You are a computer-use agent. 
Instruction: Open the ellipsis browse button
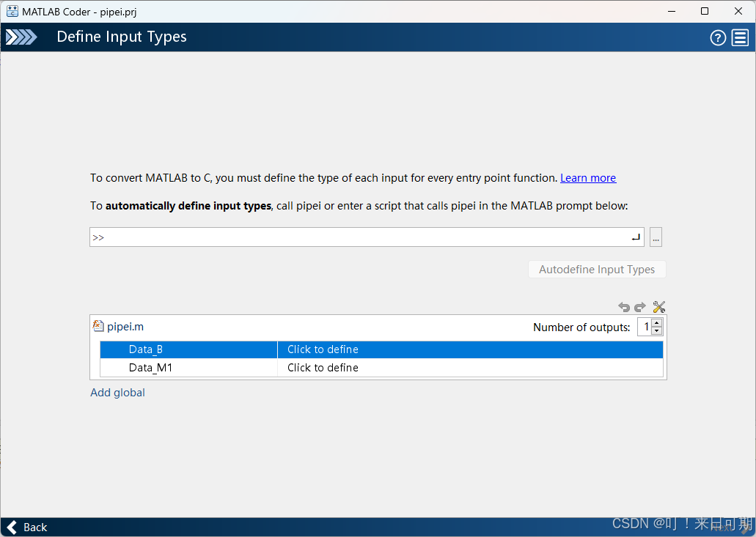point(656,237)
